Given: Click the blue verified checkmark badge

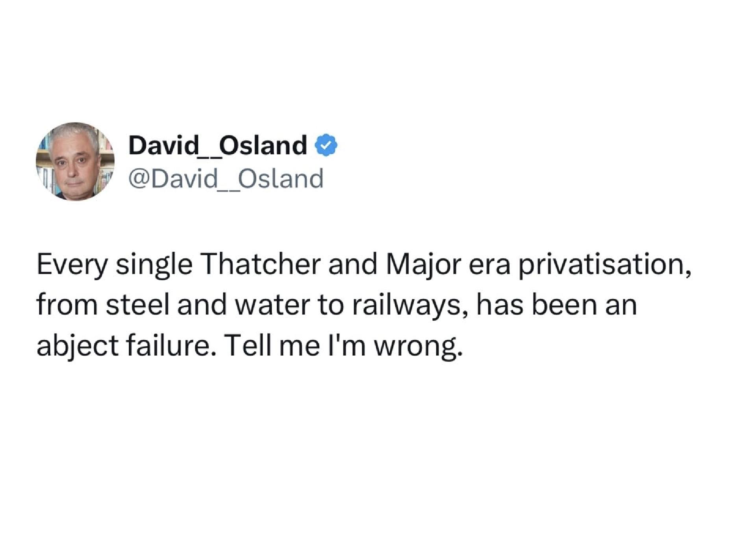Looking at the screenshot, I should 326,145.
